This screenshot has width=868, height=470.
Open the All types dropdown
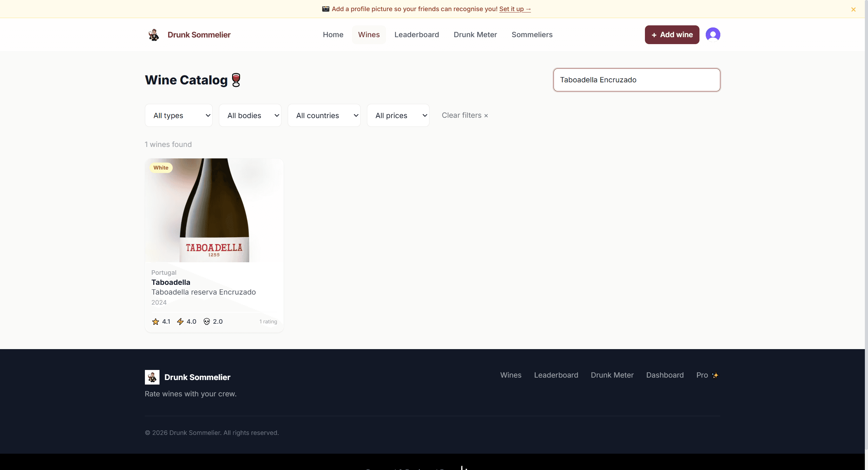(179, 115)
